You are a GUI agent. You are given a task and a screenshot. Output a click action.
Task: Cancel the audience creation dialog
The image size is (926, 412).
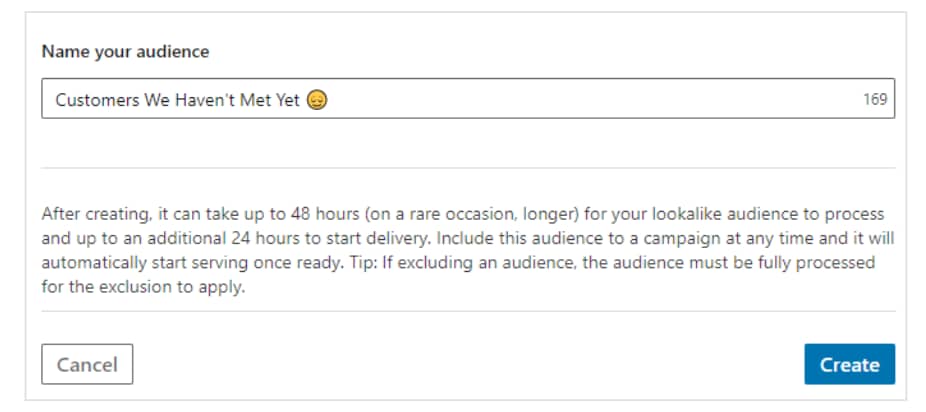pyautogui.click(x=87, y=364)
